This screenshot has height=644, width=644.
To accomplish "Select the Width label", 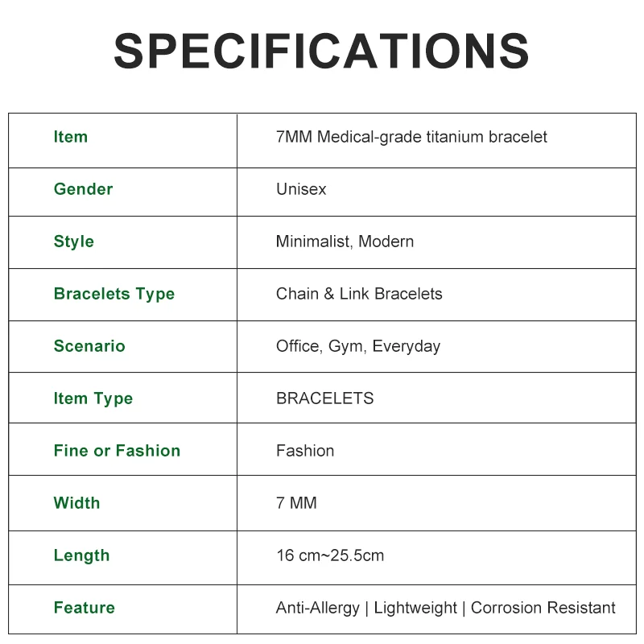I will pyautogui.click(x=77, y=503).
